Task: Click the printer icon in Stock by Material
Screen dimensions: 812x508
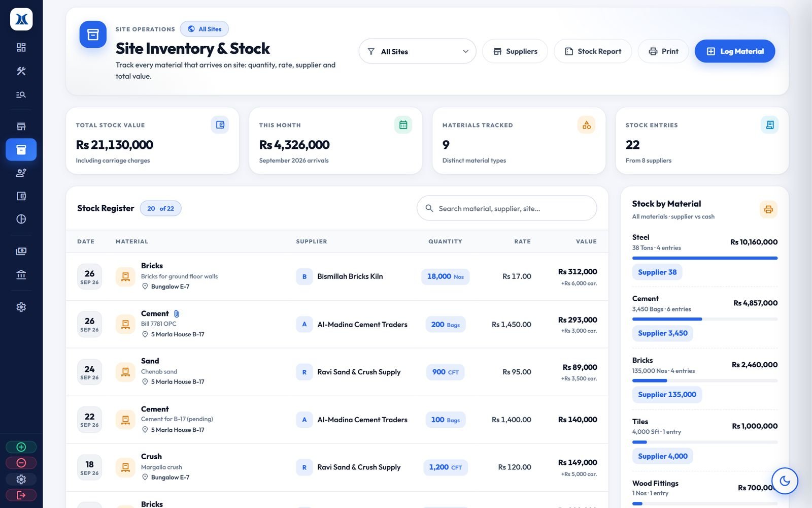Action: 768,209
